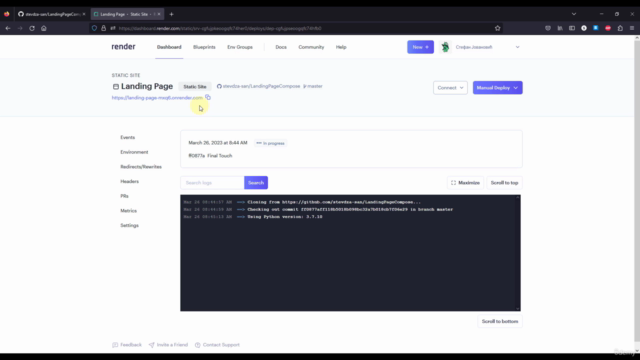640x360 pixels.
Task: Select Events in the sidebar
Action: [127, 137]
